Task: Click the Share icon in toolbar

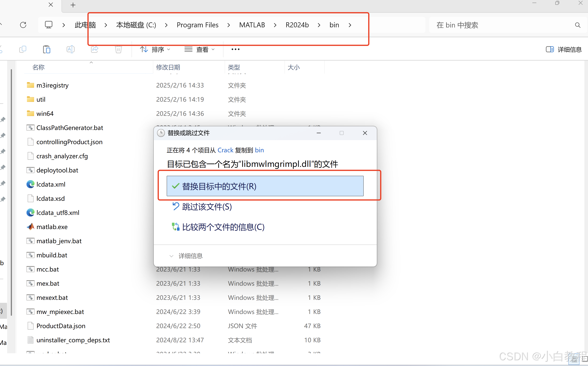Action: pos(95,49)
